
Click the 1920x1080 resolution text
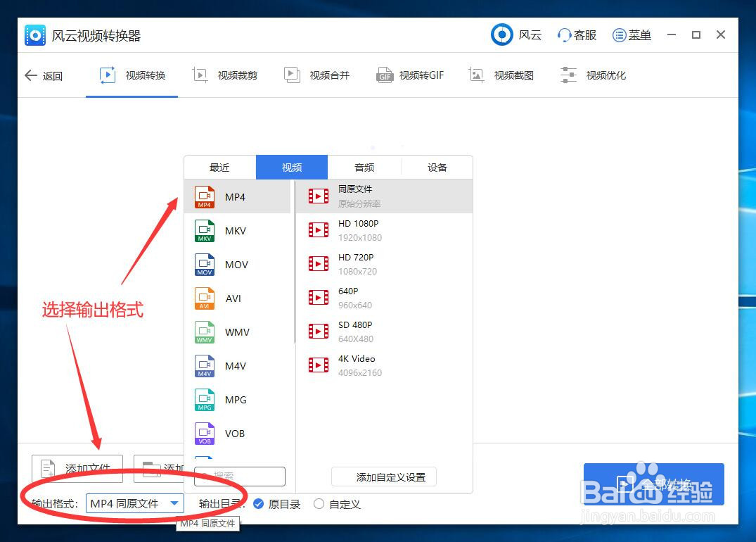click(359, 237)
